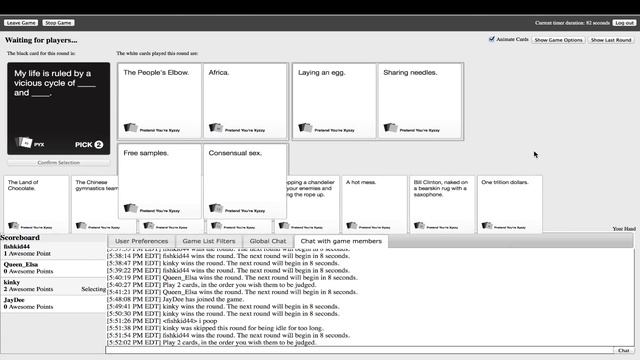Click the deck icon on 'One trillion dollars.' card

coord(487,225)
